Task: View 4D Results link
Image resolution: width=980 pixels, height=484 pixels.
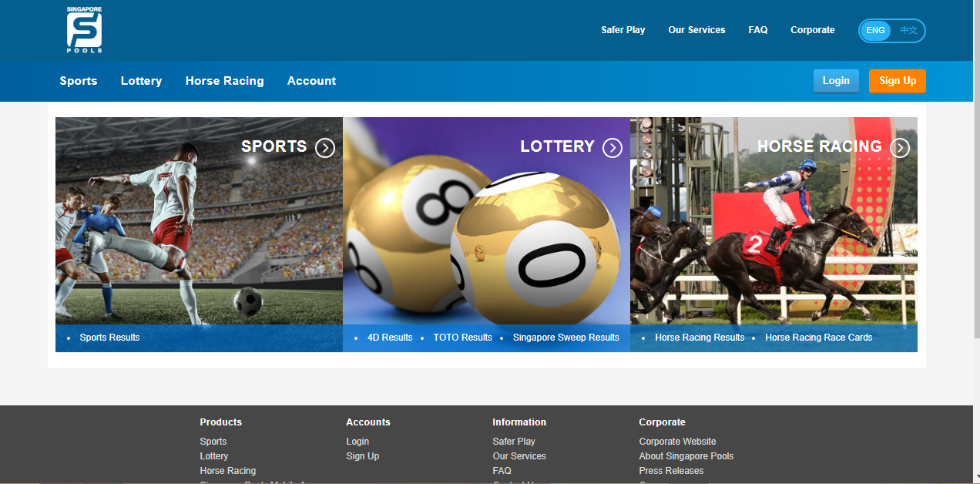Action: click(x=390, y=338)
